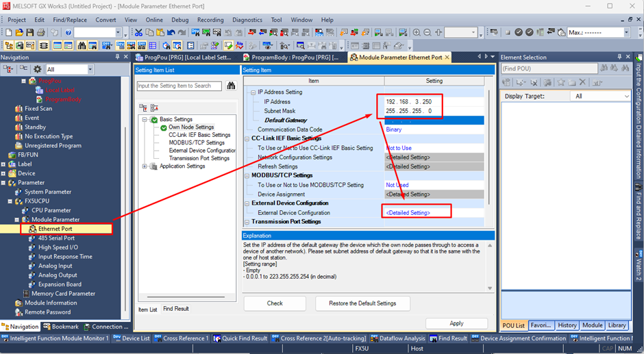
Task: Click Restore the Default Settings button
Action: pos(362,303)
